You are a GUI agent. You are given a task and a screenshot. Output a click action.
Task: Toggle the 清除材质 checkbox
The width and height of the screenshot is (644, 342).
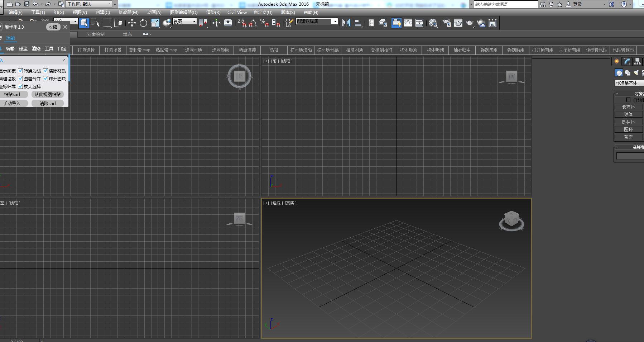point(45,71)
